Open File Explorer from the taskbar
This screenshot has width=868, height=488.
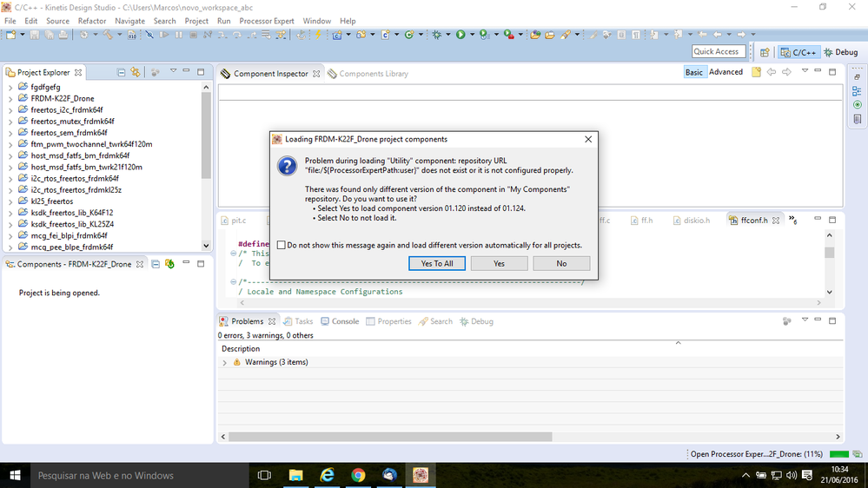point(296,475)
